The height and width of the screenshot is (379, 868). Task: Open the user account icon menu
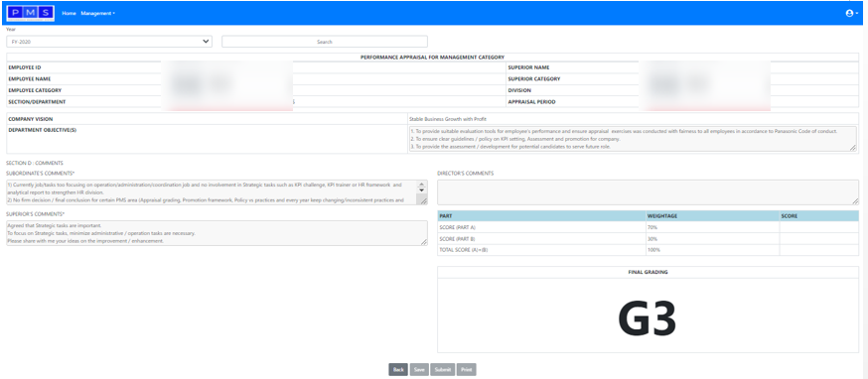[x=852, y=13]
